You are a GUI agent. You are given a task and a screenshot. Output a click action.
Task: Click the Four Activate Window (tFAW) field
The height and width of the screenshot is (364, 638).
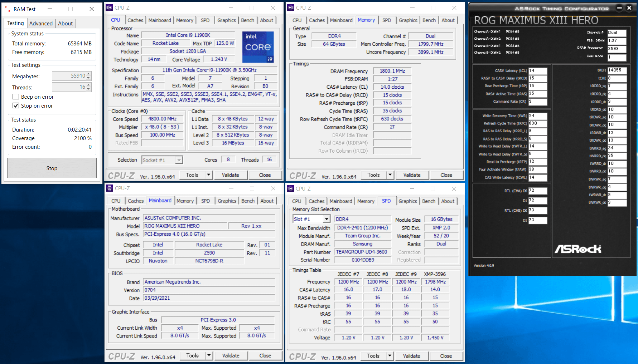pyautogui.click(x=538, y=169)
